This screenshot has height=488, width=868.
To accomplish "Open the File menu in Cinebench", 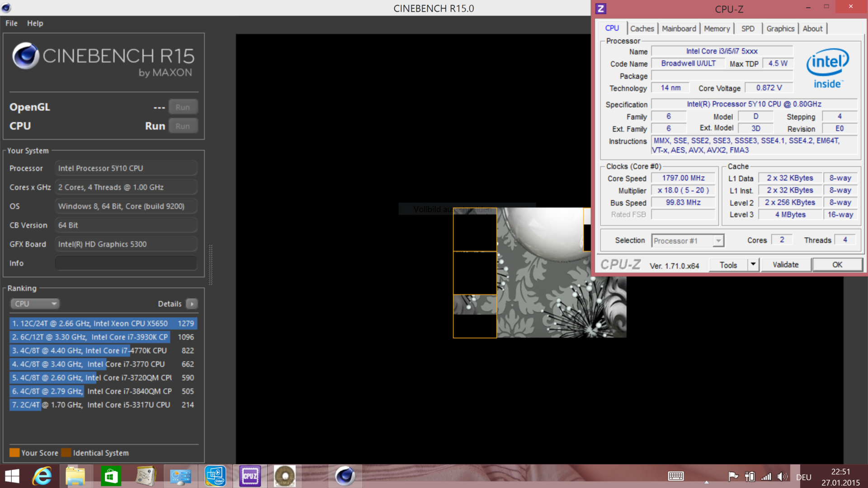I will click(11, 23).
